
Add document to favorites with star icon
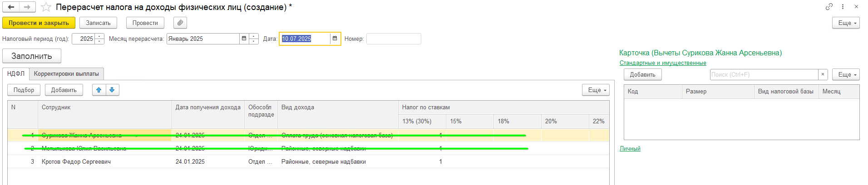tap(45, 7)
